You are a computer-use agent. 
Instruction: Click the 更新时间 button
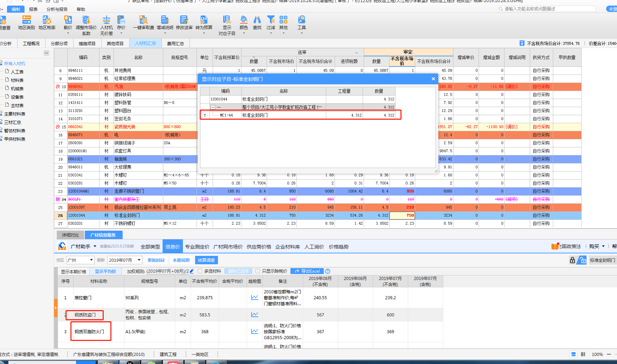156,260
